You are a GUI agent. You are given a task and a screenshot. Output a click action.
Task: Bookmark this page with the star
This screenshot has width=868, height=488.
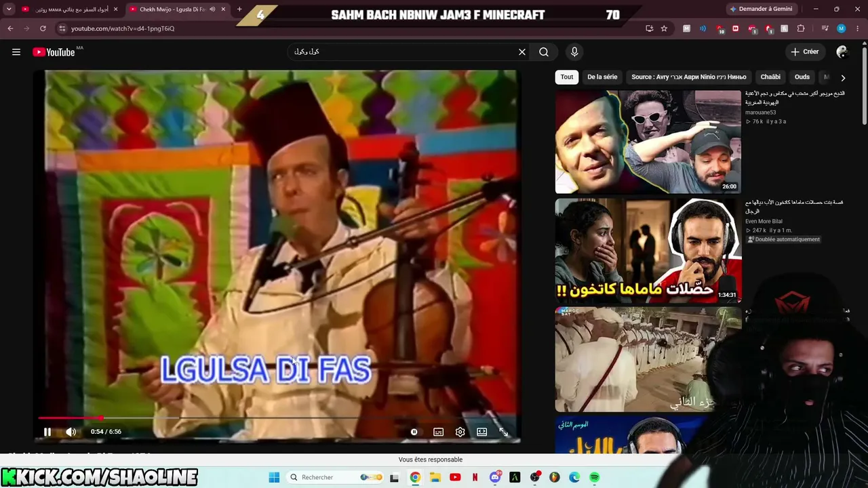(x=664, y=28)
